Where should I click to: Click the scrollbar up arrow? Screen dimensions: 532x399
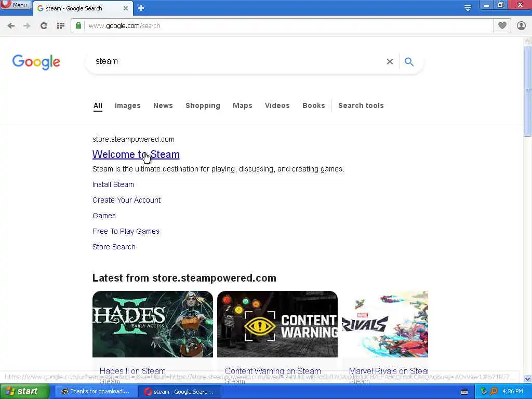(528, 41)
